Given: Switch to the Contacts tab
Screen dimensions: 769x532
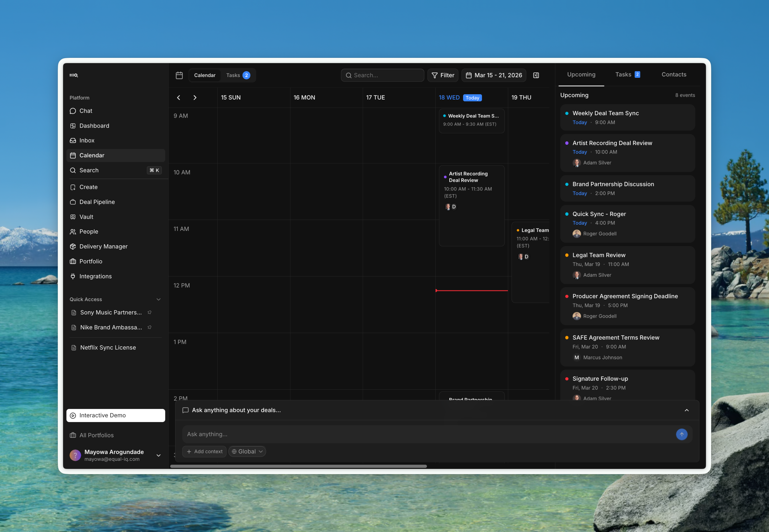Looking at the screenshot, I should point(674,75).
